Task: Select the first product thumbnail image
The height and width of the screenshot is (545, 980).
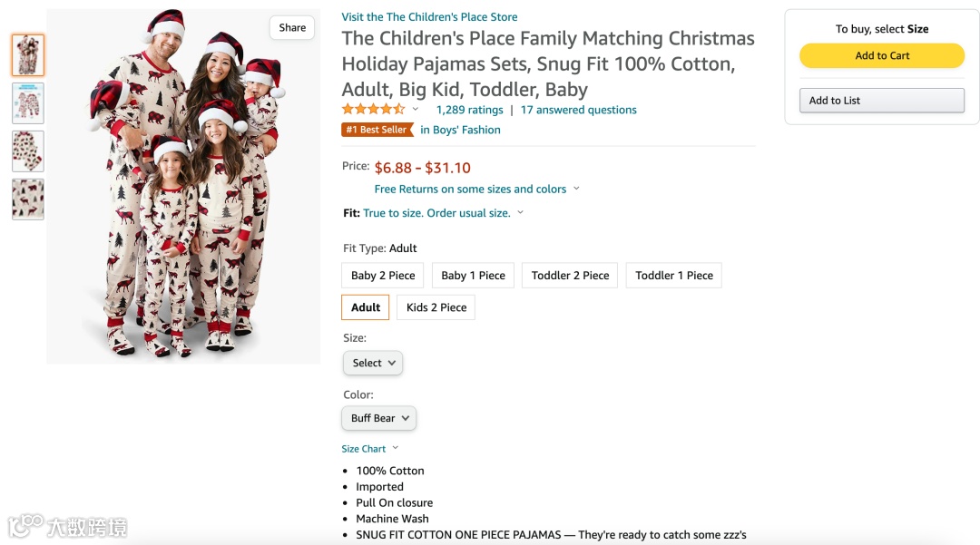Action: [28, 55]
